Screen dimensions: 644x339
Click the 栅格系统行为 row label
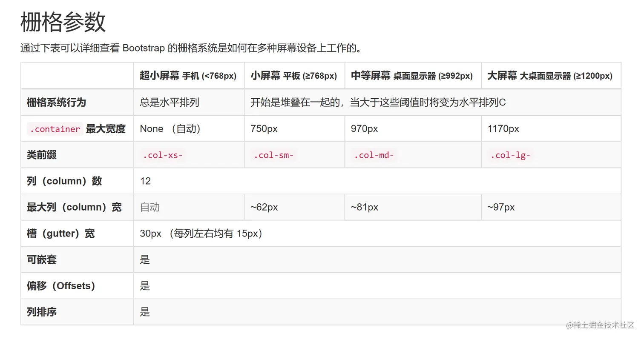tap(56, 103)
